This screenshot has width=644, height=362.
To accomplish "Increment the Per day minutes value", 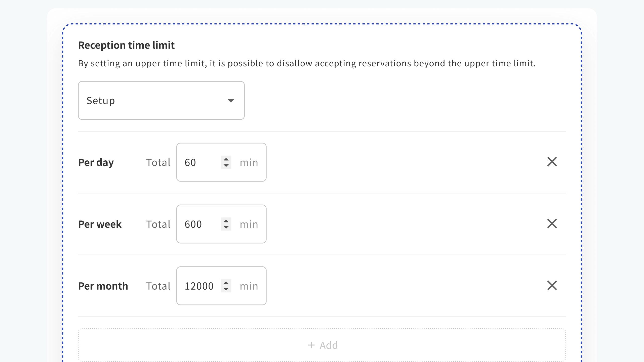I will pos(226,159).
